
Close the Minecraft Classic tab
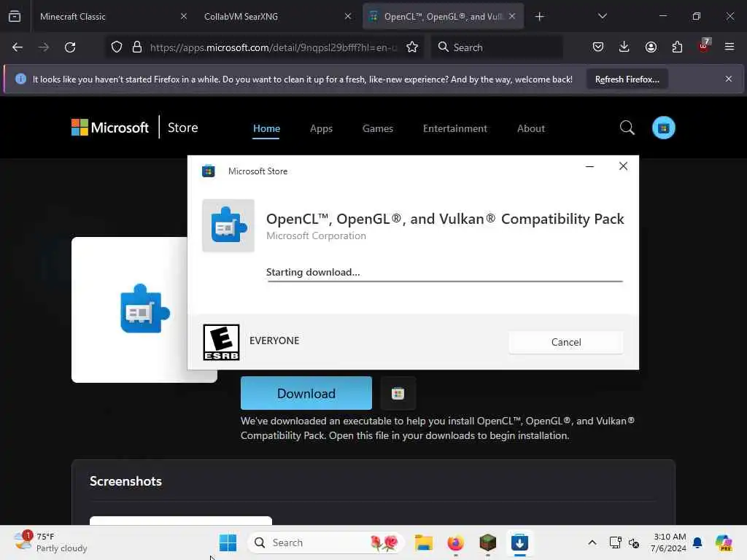(x=184, y=16)
